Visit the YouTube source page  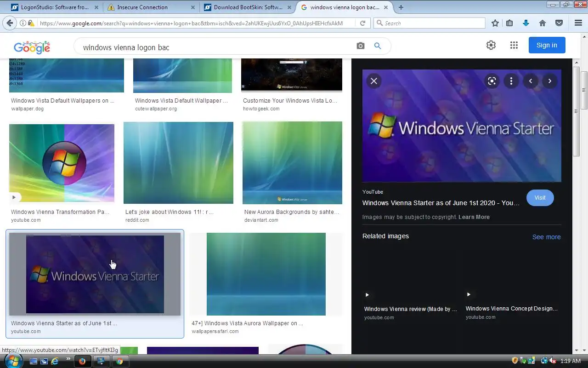pos(540,198)
